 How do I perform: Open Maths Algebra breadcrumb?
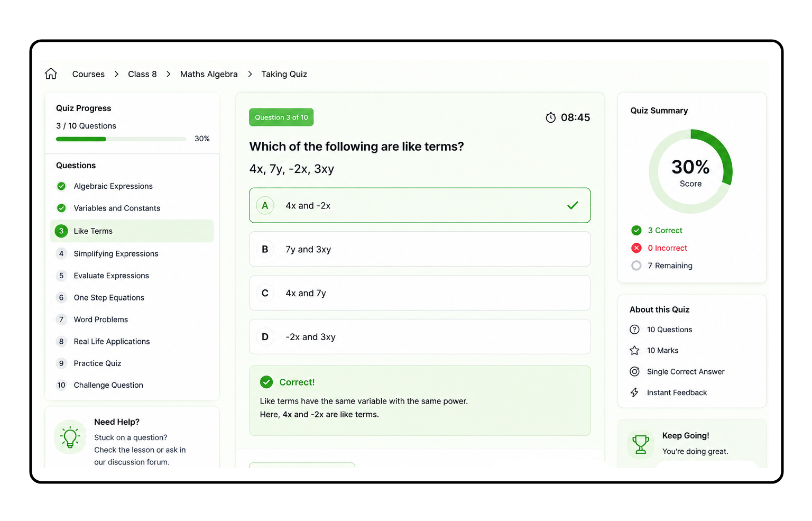[x=209, y=74]
